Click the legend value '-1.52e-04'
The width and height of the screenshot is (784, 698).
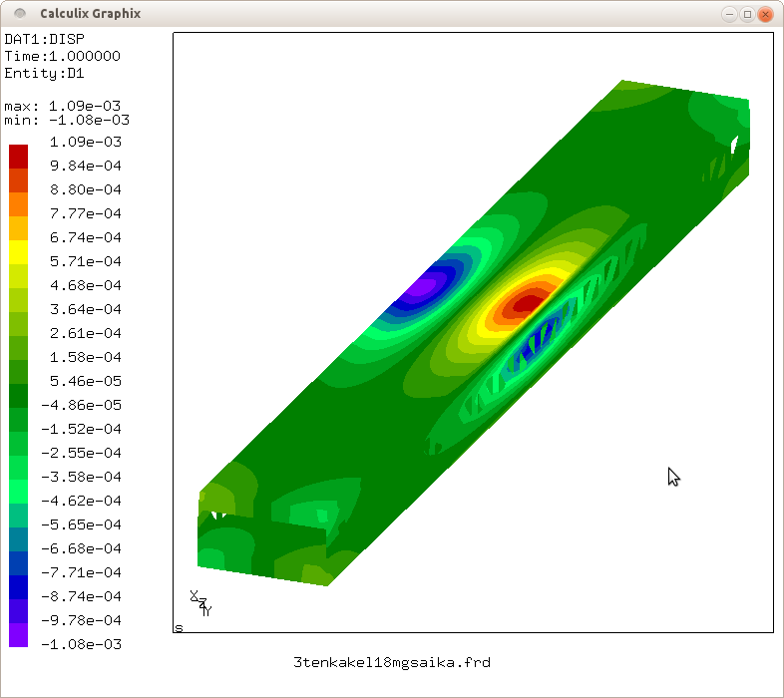click(x=82, y=429)
